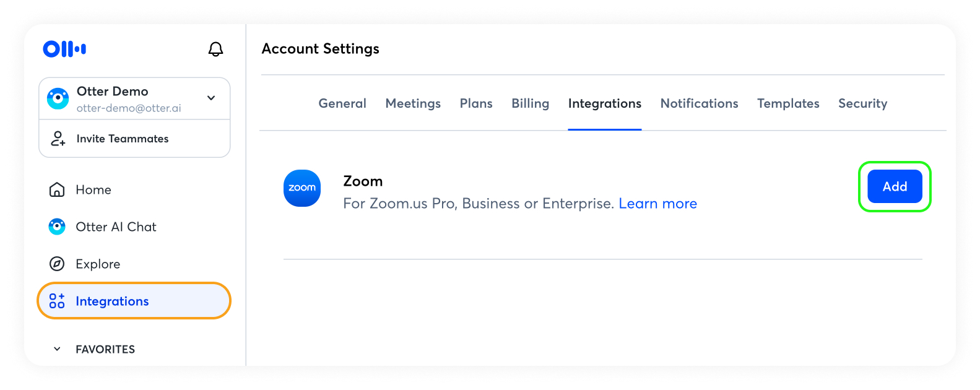Expand the Otter Demo account dropdown

coord(211,98)
